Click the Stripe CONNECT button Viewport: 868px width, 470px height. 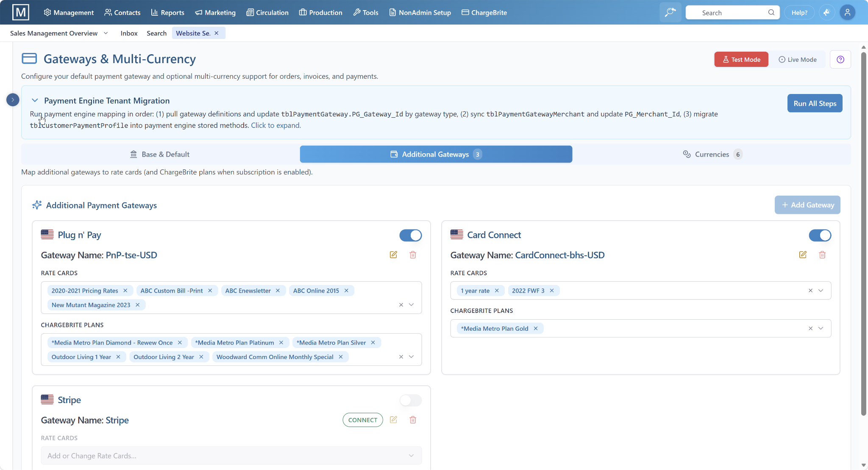(x=363, y=420)
